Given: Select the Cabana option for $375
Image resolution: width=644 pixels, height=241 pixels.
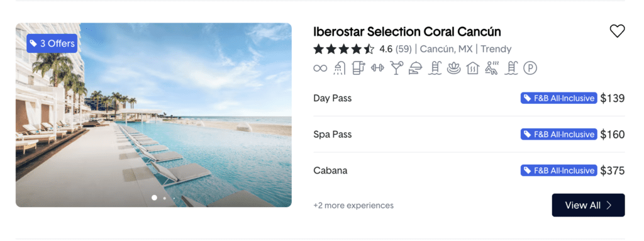Looking at the screenshot, I should point(469,171).
